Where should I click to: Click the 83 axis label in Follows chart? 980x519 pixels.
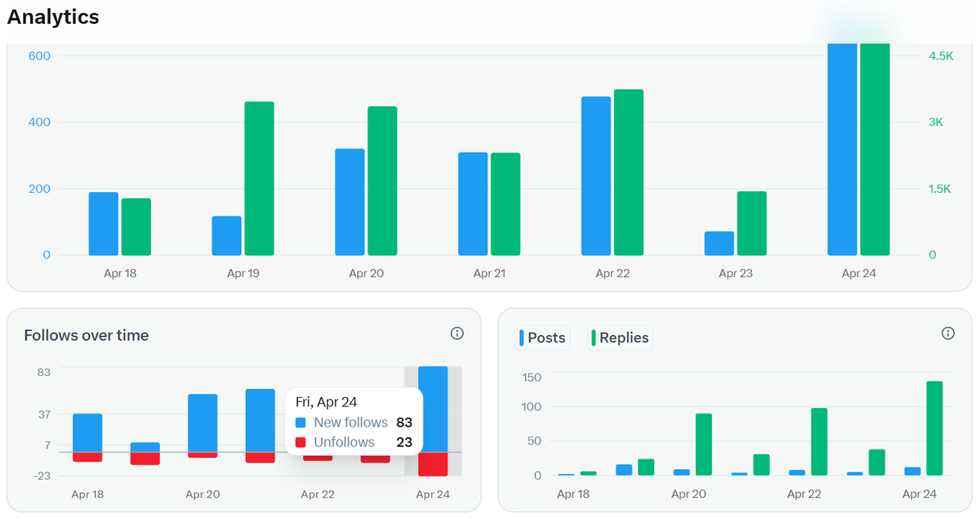(x=44, y=372)
